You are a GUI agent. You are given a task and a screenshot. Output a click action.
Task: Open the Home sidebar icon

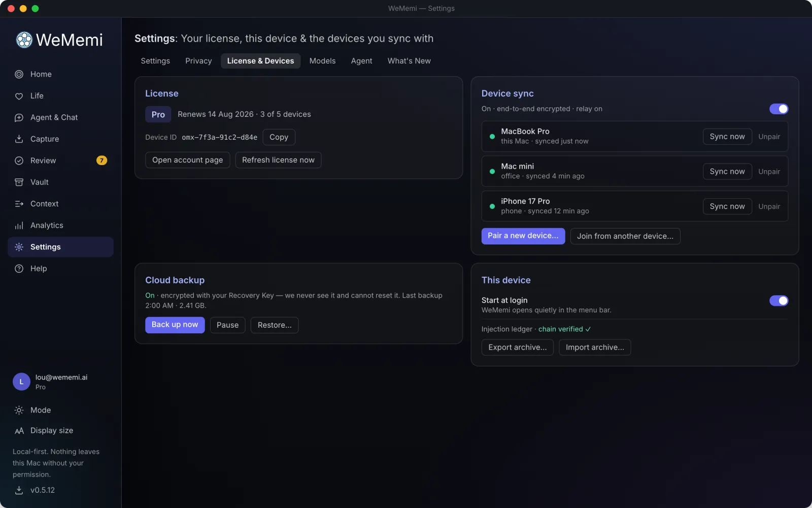point(19,74)
